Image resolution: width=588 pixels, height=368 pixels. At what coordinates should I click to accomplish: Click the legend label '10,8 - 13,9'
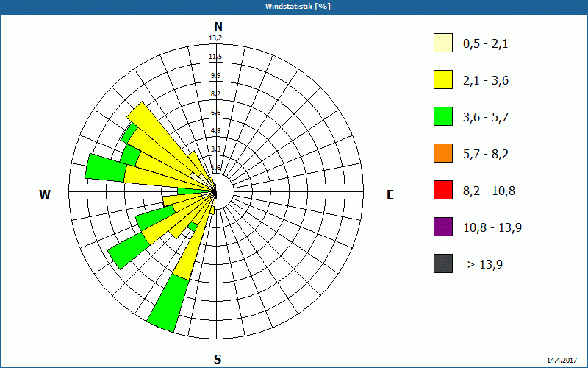click(492, 228)
